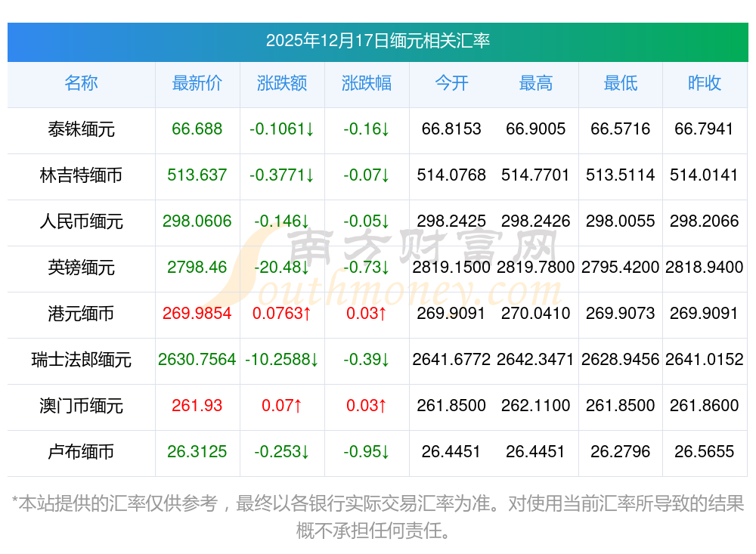Click the 最高 column header
Image resolution: width=756 pixels, height=554 pixels.
click(x=536, y=83)
